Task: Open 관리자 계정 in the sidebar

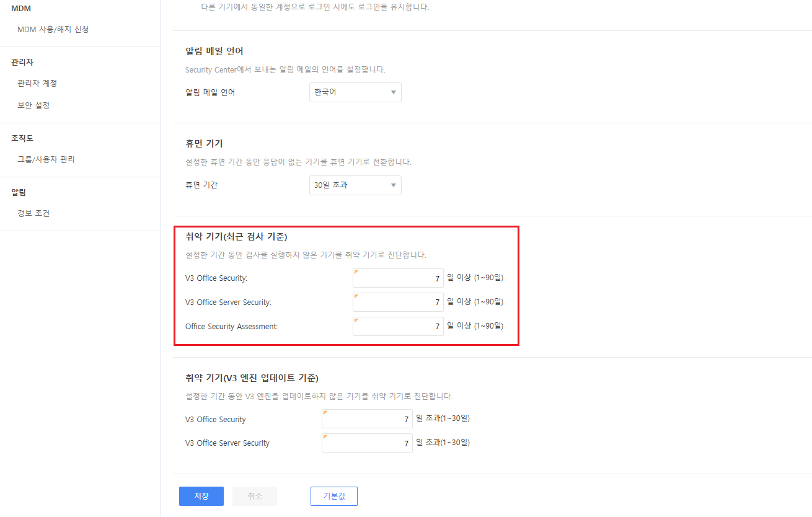Action: coord(37,83)
